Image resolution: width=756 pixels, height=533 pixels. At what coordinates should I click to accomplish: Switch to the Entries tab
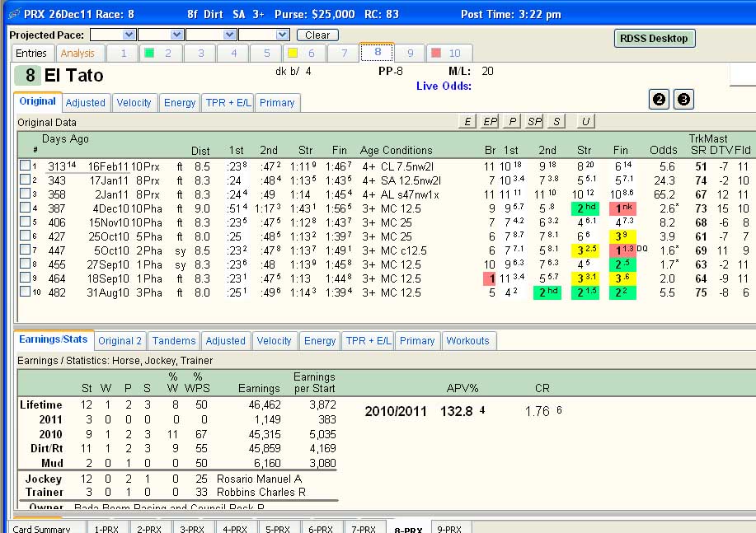pos(31,53)
